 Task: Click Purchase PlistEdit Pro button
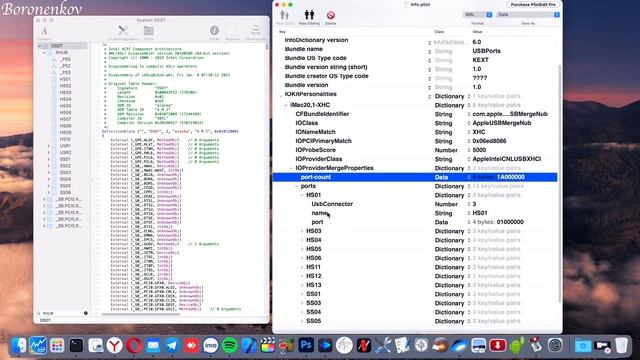point(533,4)
